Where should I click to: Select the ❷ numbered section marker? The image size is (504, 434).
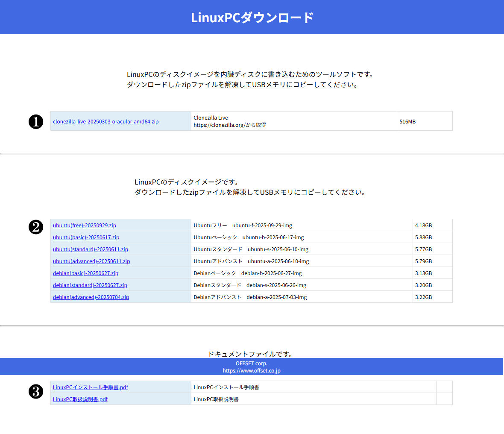36,227
